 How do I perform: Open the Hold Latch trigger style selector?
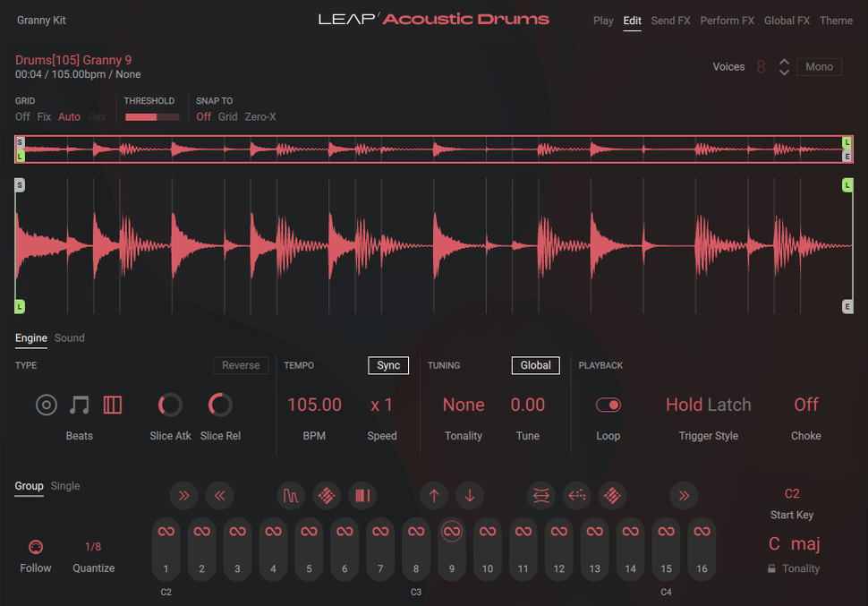pos(708,405)
